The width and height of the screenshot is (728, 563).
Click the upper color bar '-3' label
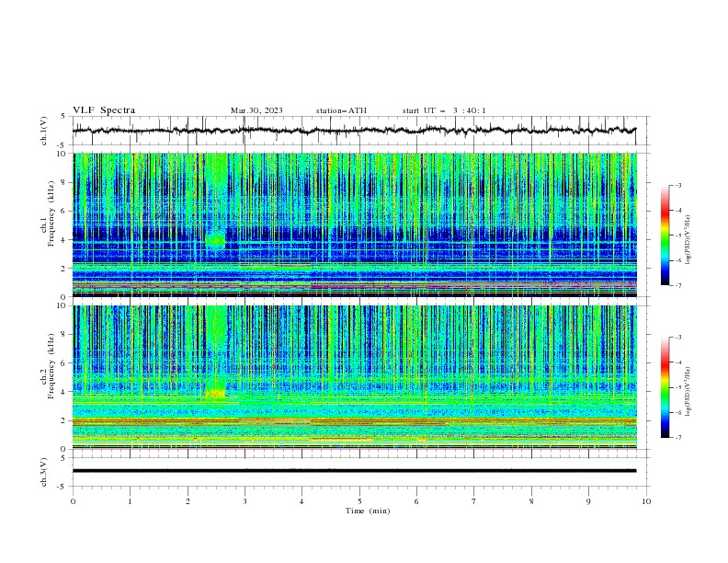coord(678,185)
